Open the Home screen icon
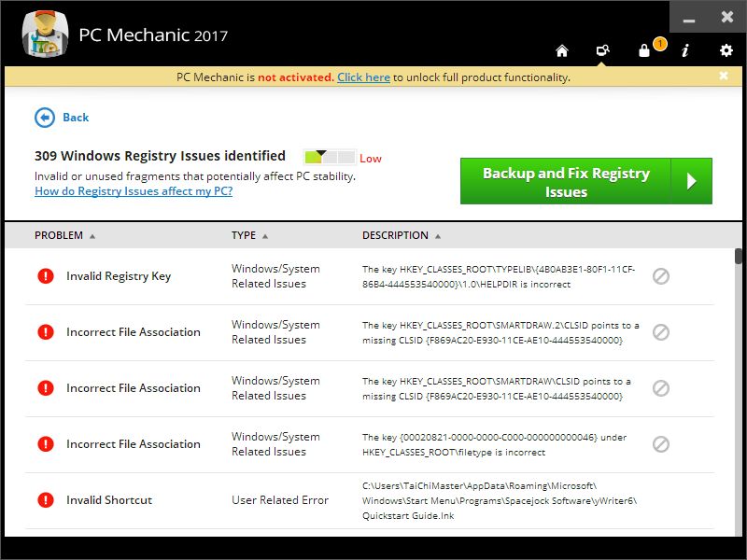This screenshot has width=747, height=560. click(x=562, y=50)
